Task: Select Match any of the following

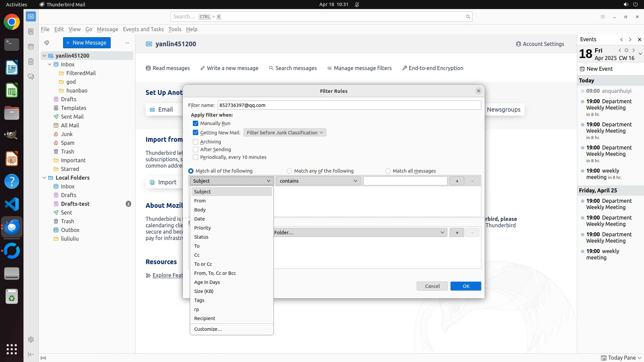Action: click(x=289, y=171)
